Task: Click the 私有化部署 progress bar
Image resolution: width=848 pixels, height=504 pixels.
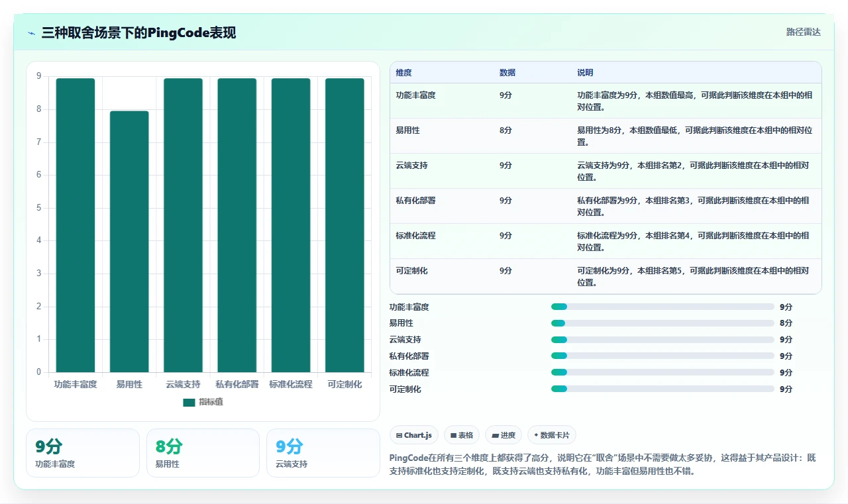Action: pyautogui.click(x=662, y=356)
